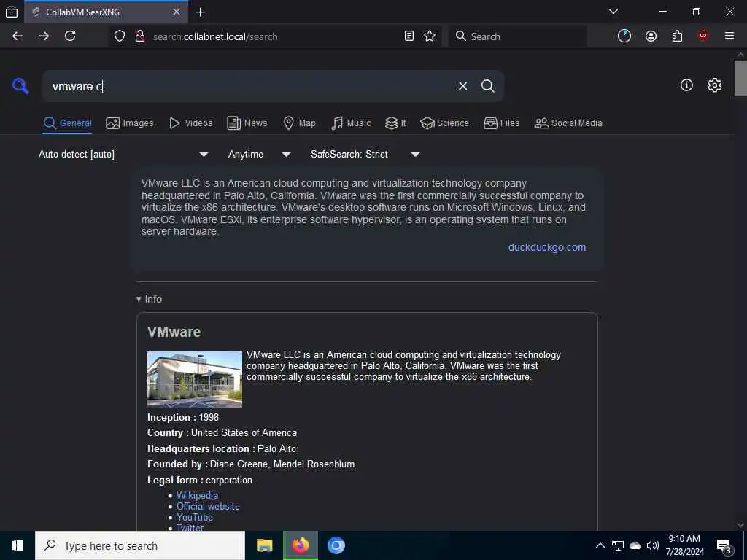Click the browser address bar URL
Viewport: 747px width, 560px height.
click(x=215, y=36)
